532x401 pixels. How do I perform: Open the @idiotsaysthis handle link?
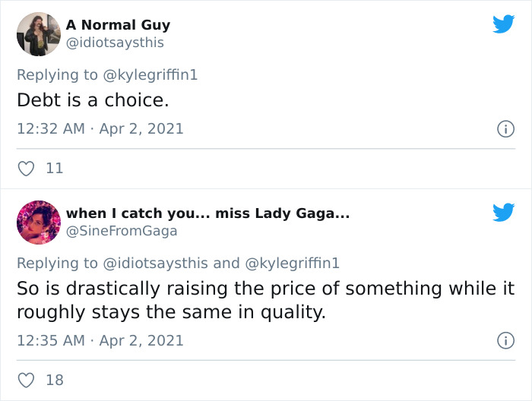coord(115,43)
